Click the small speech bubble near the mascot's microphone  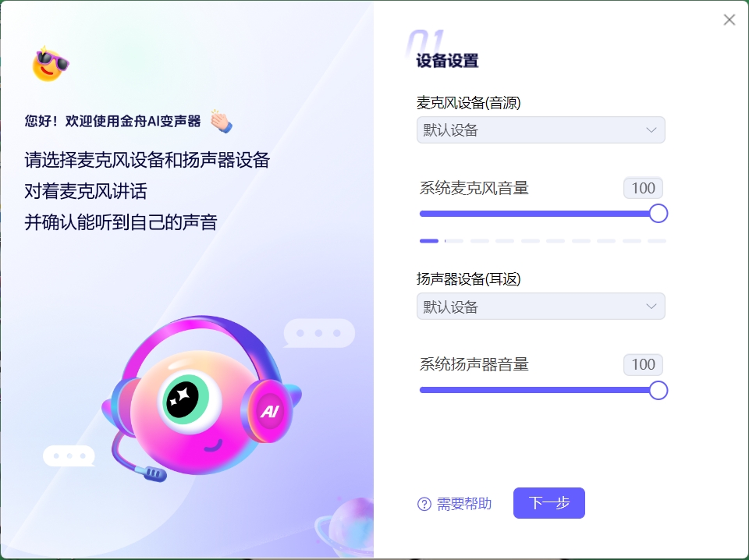(69, 456)
